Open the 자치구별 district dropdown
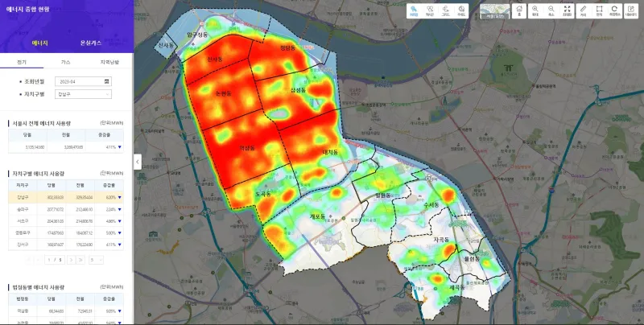This screenshot has height=325, width=644. coord(83,94)
